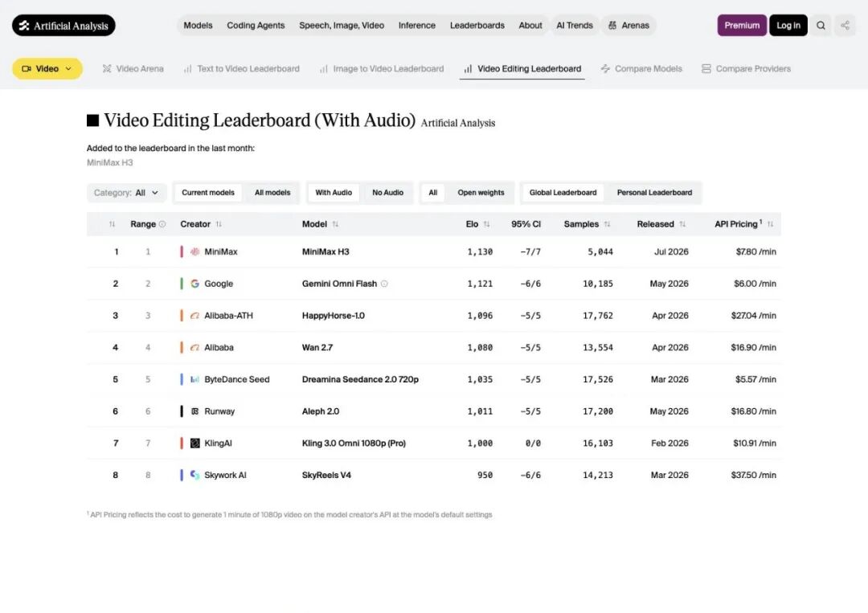Click the Artificial Analysis logo
868x613 pixels.
coord(63,26)
